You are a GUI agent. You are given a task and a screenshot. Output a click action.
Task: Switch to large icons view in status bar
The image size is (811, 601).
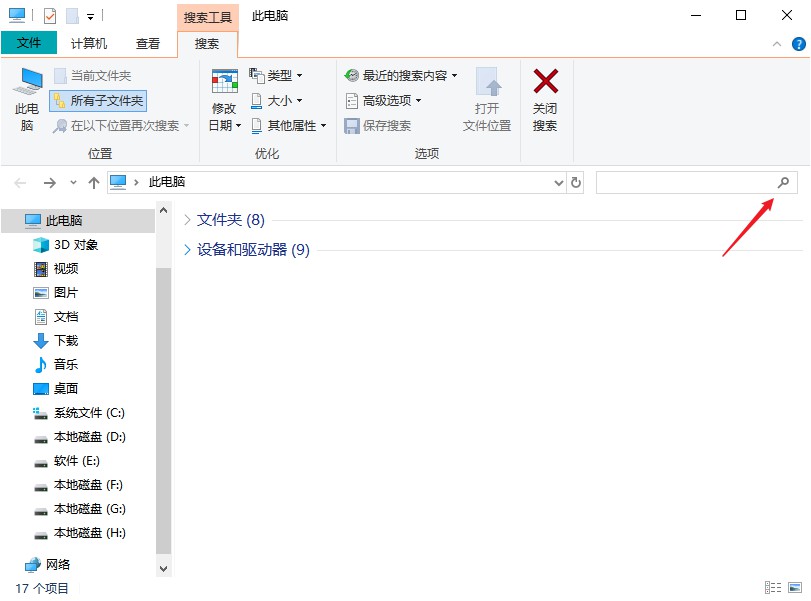tap(796, 587)
